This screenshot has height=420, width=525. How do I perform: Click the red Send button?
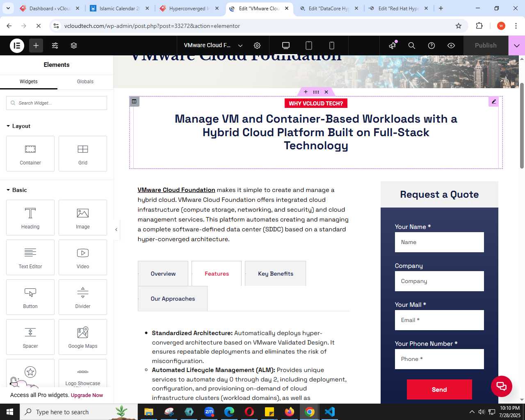pyautogui.click(x=439, y=390)
